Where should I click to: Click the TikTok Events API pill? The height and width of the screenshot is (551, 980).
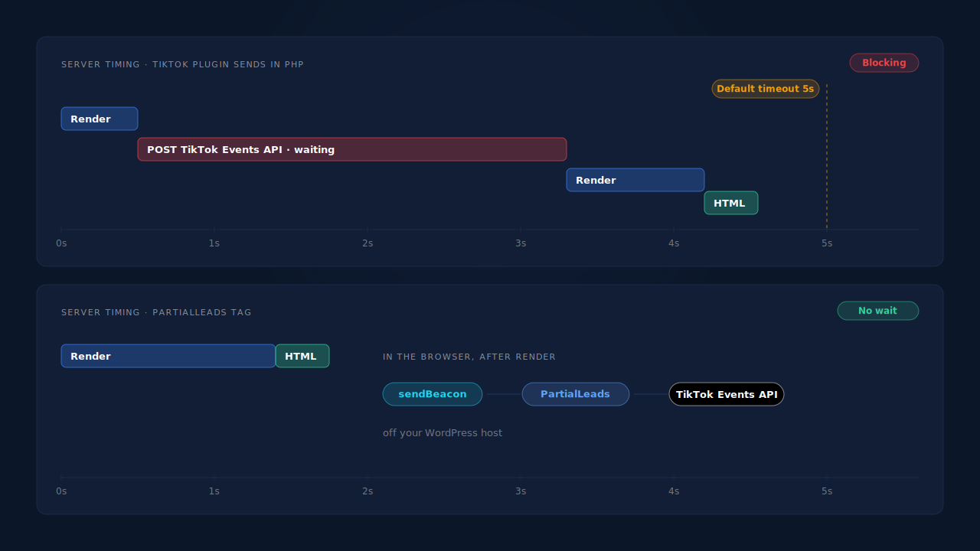(x=727, y=394)
